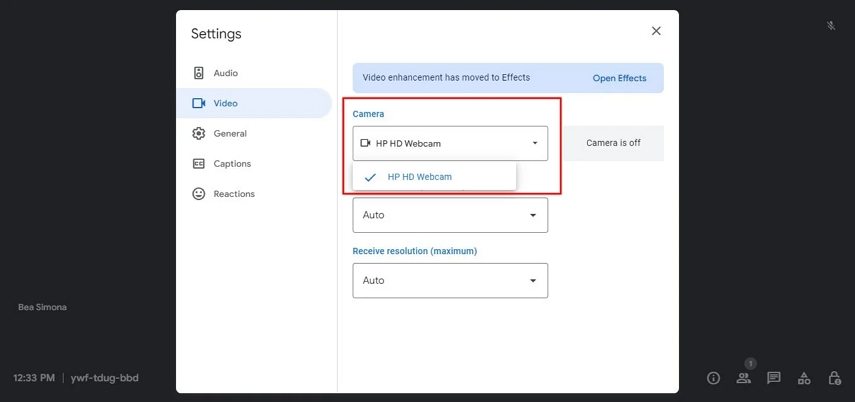Switch to the Audio settings tab
Viewport: 855px width, 402px height.
(x=225, y=73)
